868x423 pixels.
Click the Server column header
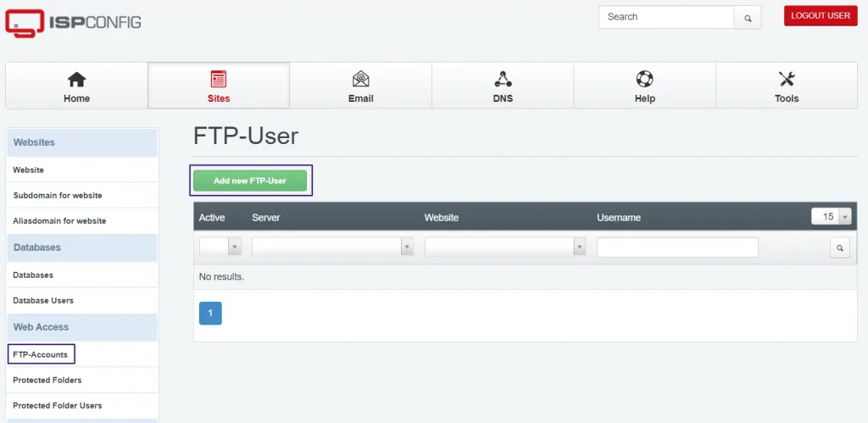tap(265, 218)
